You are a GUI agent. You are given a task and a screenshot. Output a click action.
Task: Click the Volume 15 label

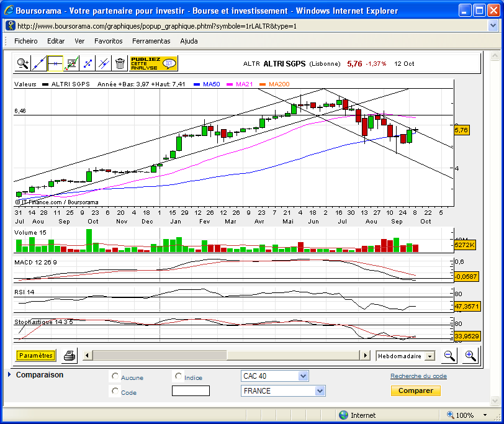[30, 232]
